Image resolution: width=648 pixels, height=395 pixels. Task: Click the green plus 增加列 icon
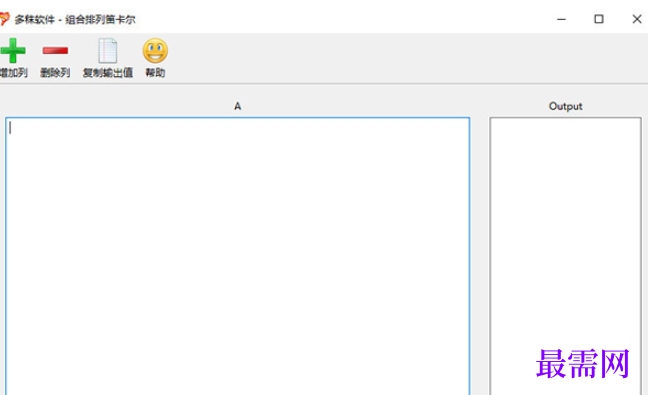click(x=13, y=50)
